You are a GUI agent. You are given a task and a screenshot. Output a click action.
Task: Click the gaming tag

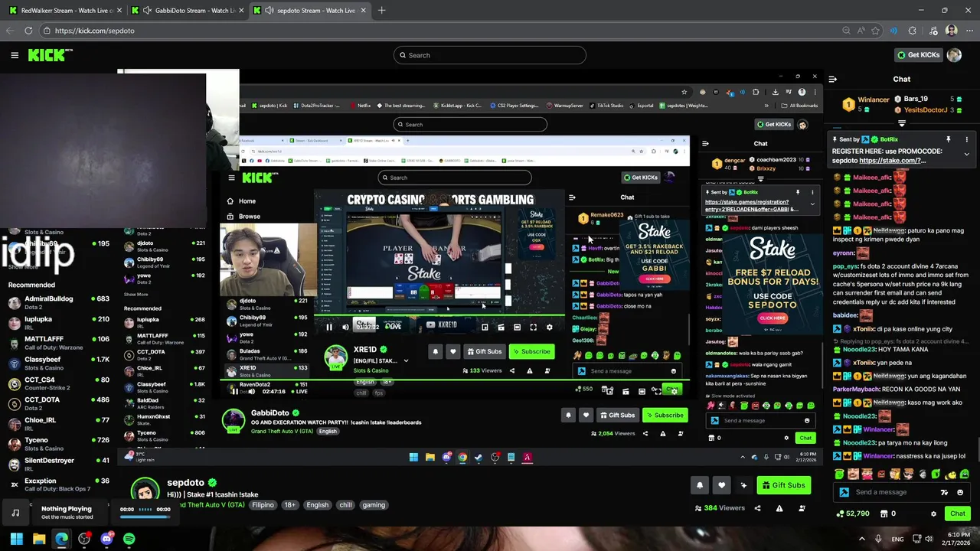coord(374,505)
